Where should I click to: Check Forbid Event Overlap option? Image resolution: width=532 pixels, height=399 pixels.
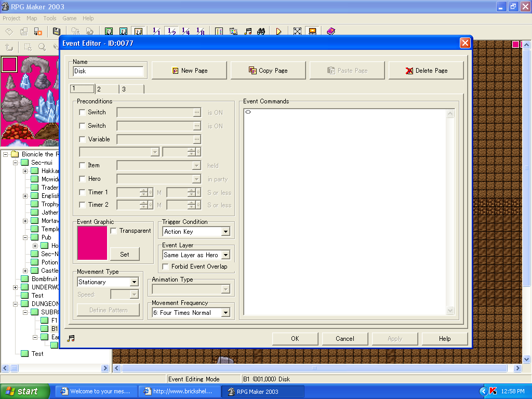166,267
